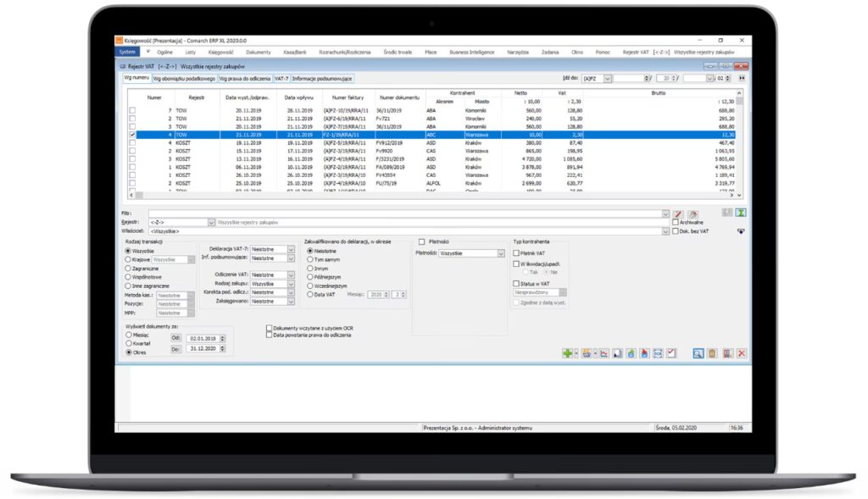Tick the Płatnik VAT checkbox
This screenshot has width=868, height=499.
coord(516,252)
